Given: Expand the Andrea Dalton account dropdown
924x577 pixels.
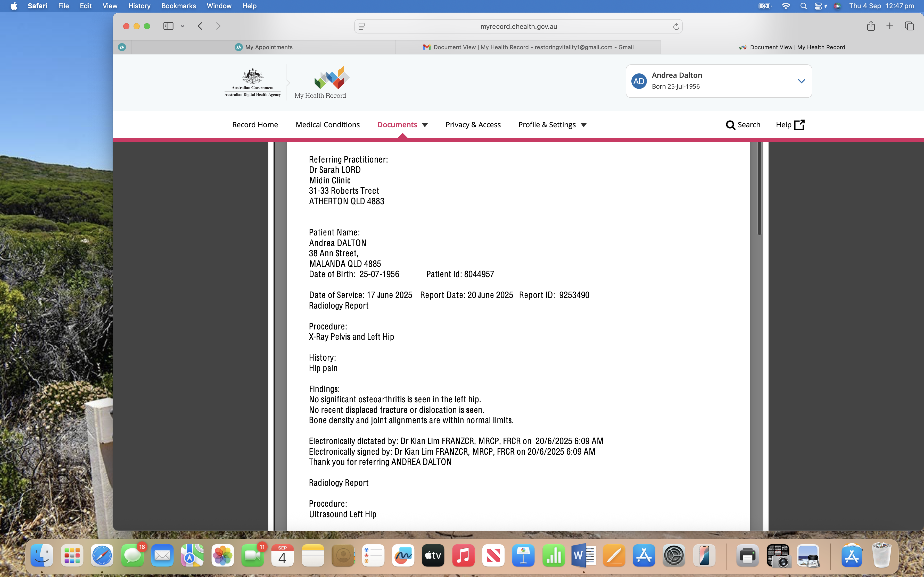Looking at the screenshot, I should pos(801,81).
